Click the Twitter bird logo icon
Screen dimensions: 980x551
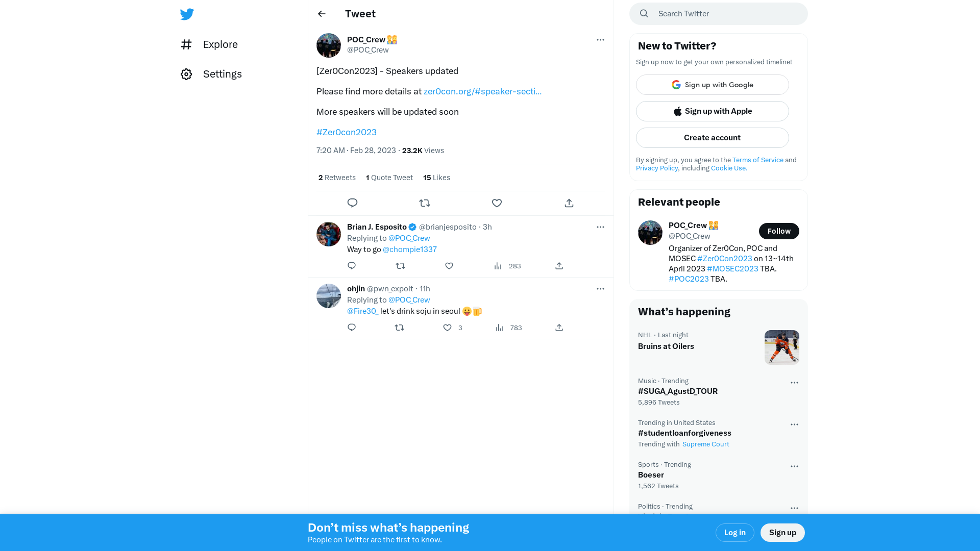pos(187,14)
